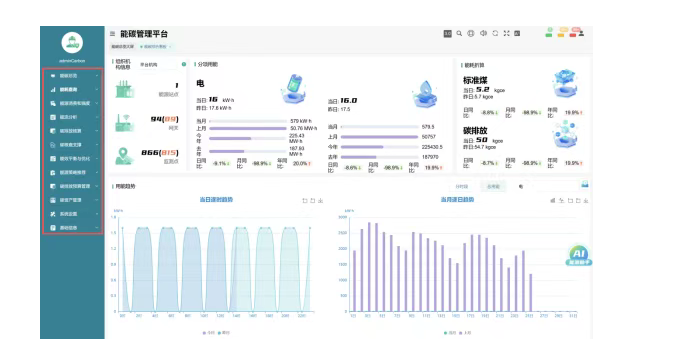680x360 pixels.
Task: Switch to the first grey page tab
Action: (123, 46)
